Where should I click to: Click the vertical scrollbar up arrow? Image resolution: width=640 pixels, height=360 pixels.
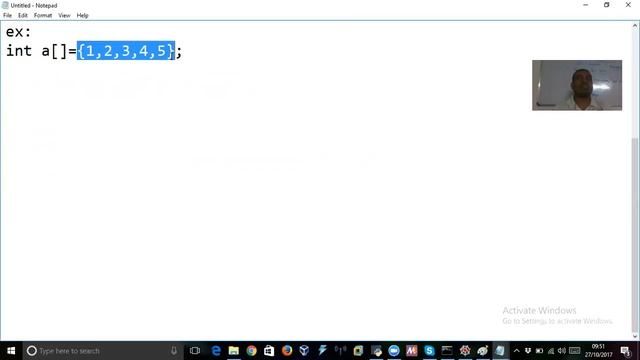635,25
